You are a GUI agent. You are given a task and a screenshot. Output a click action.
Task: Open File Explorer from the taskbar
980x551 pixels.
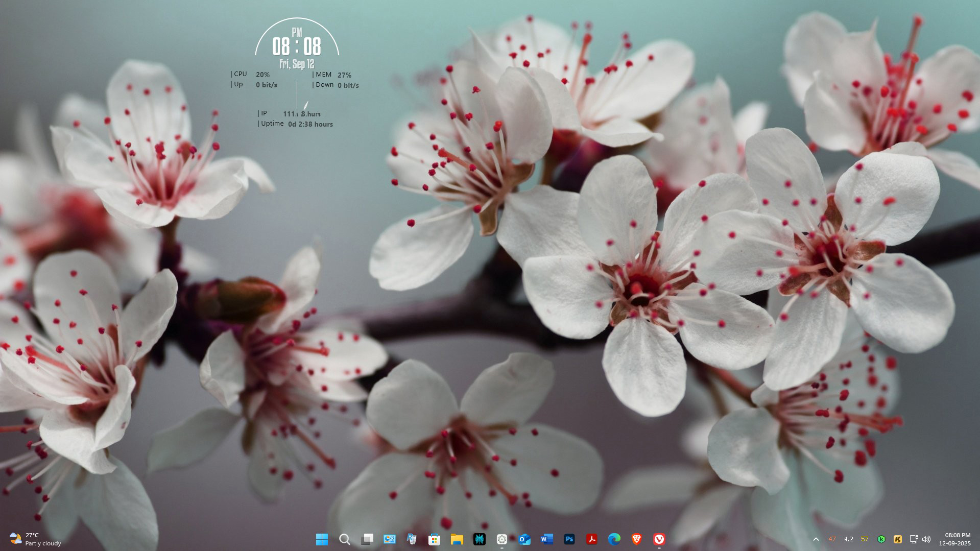click(x=457, y=539)
